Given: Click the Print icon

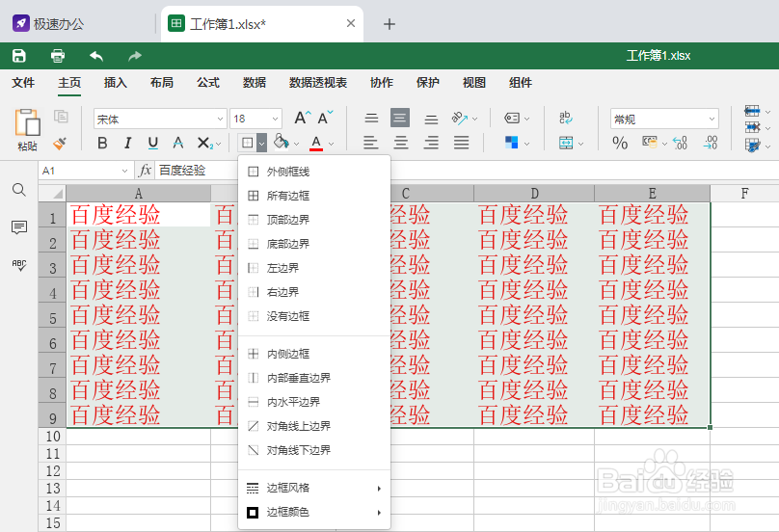Looking at the screenshot, I should click(x=58, y=56).
